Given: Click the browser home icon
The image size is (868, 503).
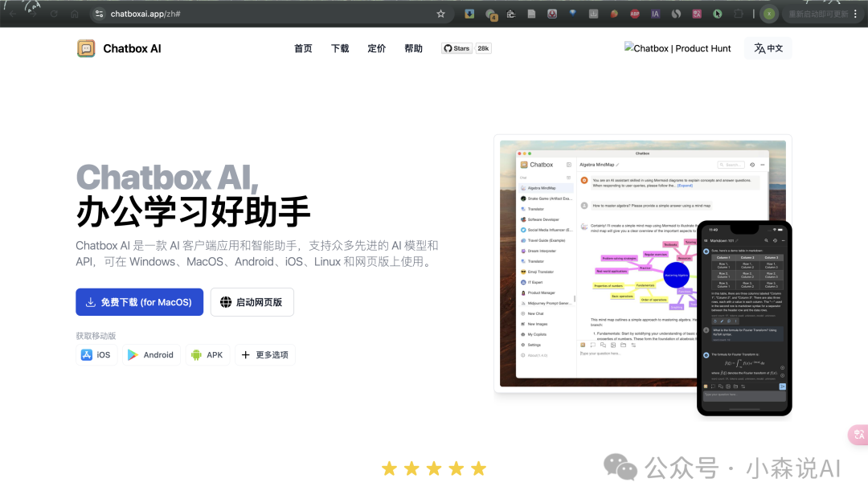Looking at the screenshot, I should coord(74,14).
